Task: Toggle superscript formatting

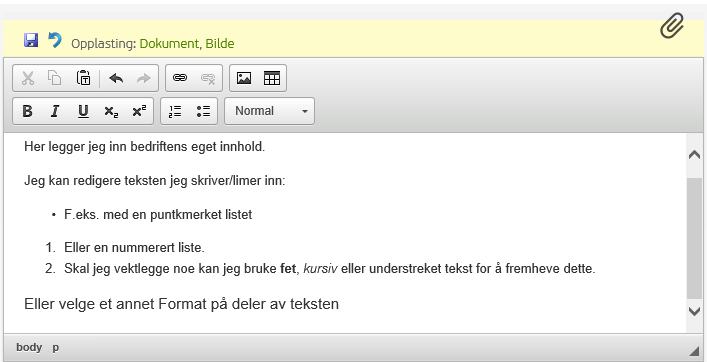Action: [x=139, y=111]
